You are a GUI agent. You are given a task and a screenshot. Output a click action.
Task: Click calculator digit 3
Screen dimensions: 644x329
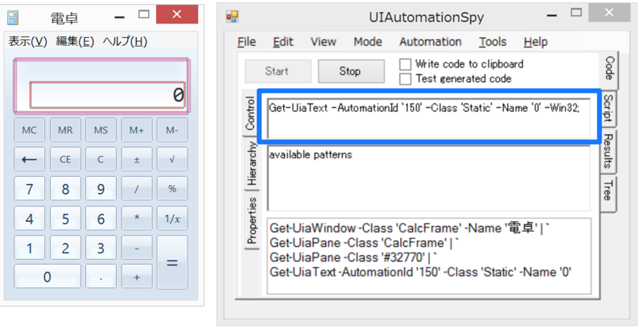click(x=101, y=248)
